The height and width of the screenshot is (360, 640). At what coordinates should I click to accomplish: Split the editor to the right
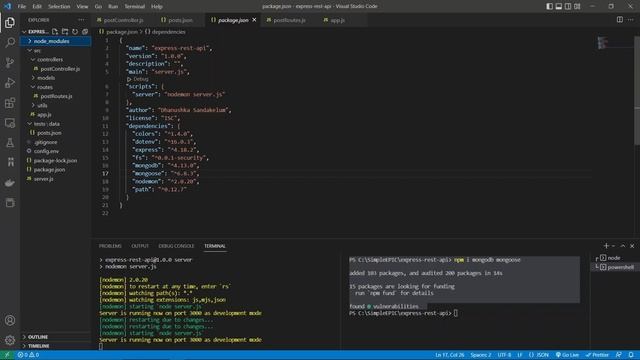[x=620, y=20]
